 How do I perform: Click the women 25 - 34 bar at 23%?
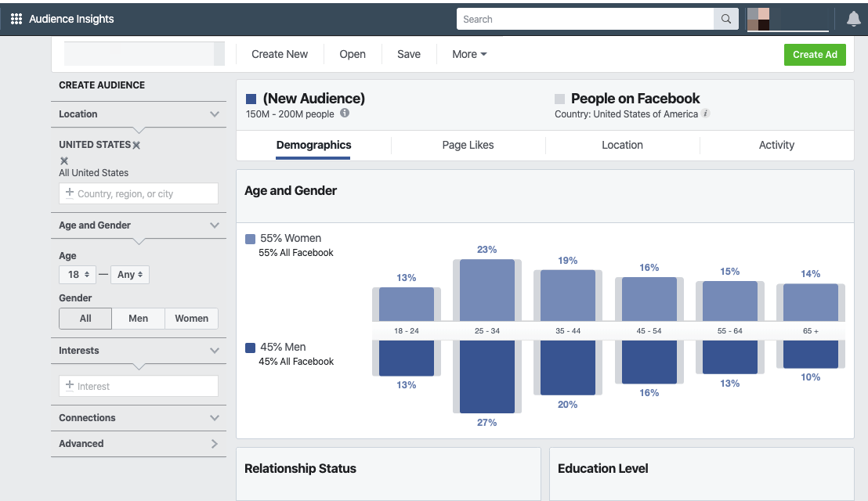coord(487,290)
